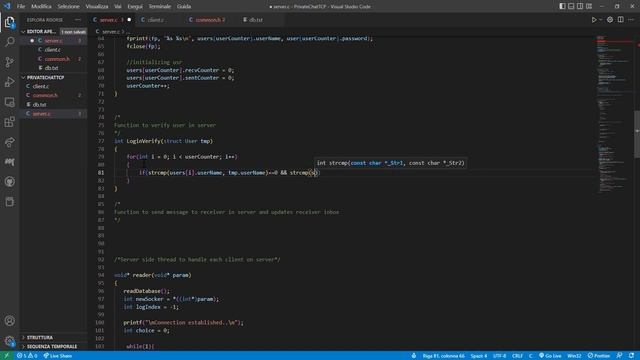Open the Manage gear in activity bar
640x360 pixels.
(x=9, y=340)
